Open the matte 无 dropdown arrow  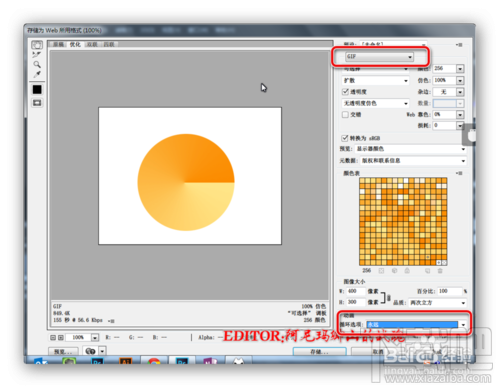click(x=460, y=92)
